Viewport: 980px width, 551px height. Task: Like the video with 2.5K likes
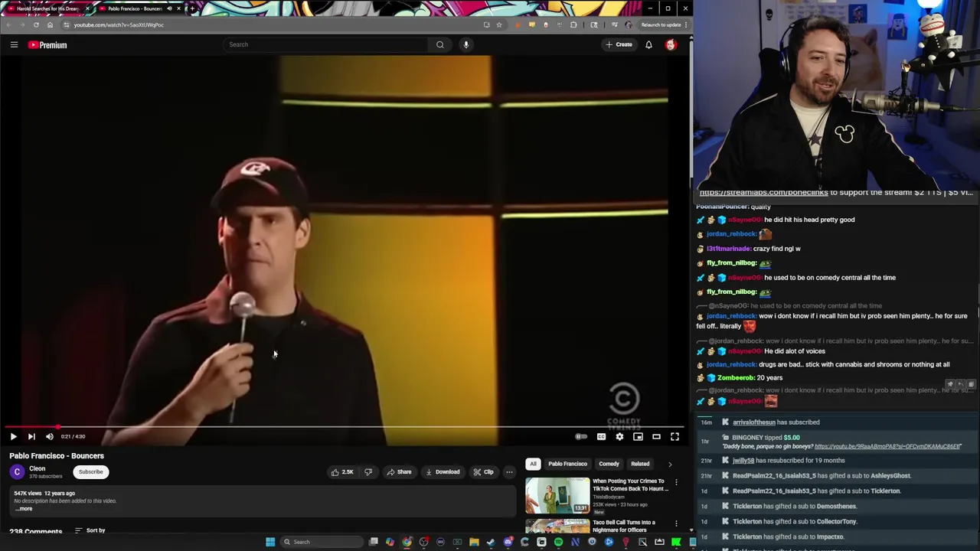(x=342, y=472)
